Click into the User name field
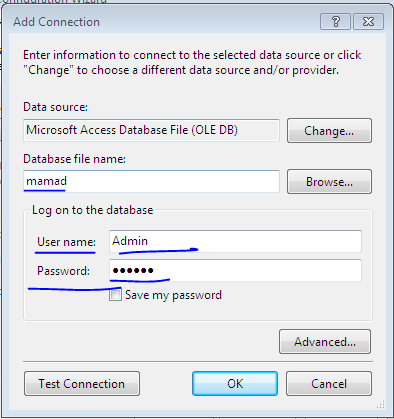This screenshot has width=394, height=419. pos(235,241)
